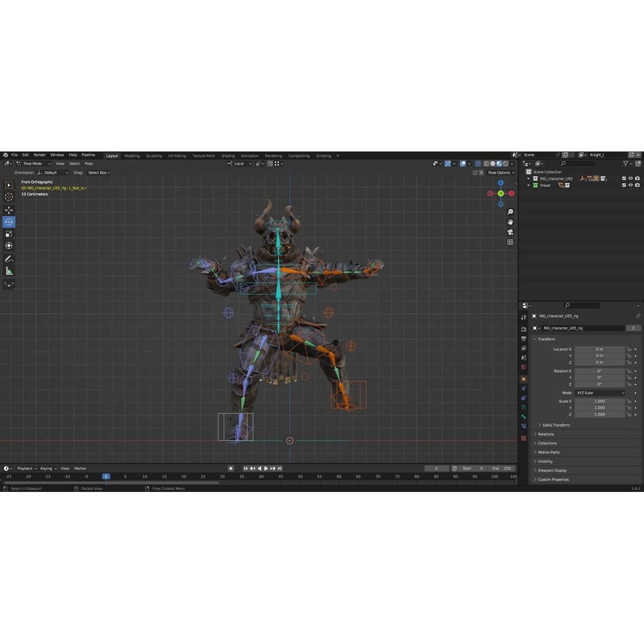Switch to the Animation workspace tab
The width and height of the screenshot is (644, 644).
pyautogui.click(x=250, y=156)
